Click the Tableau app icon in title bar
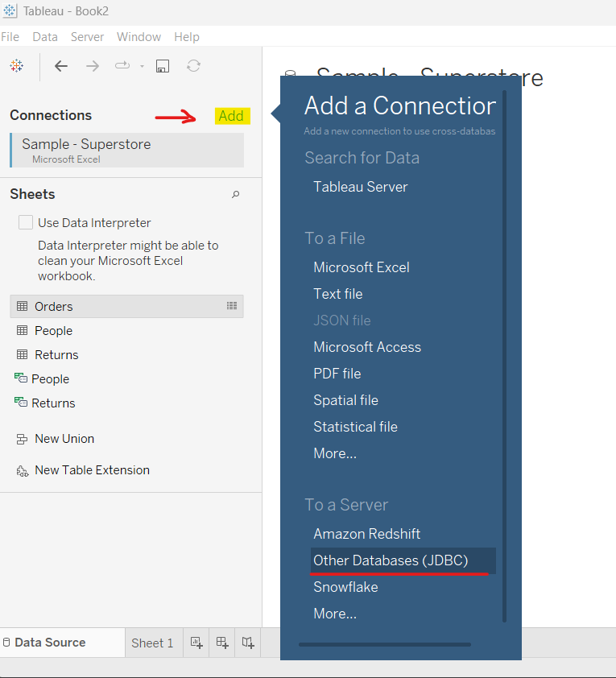Screen dimensions: 616x678 click(10, 10)
